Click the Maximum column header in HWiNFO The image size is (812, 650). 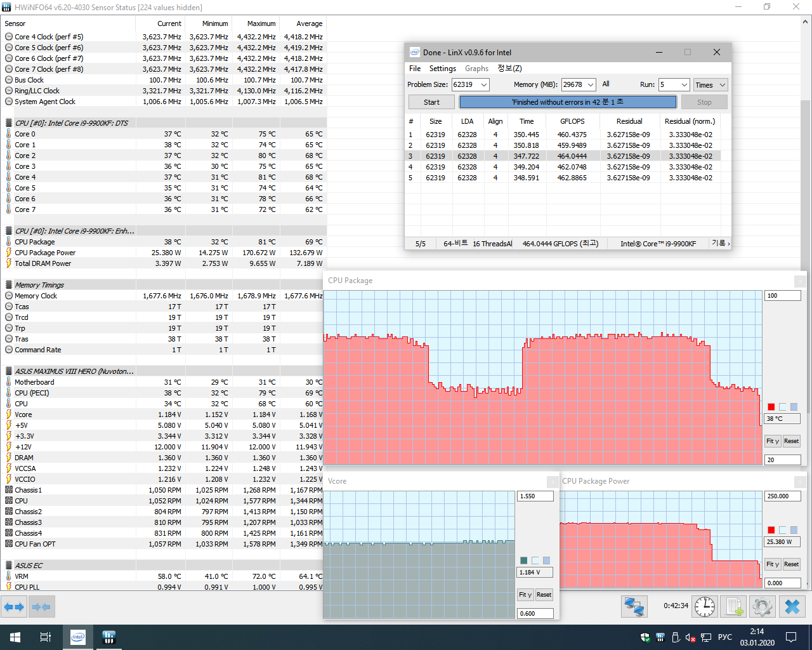click(261, 23)
